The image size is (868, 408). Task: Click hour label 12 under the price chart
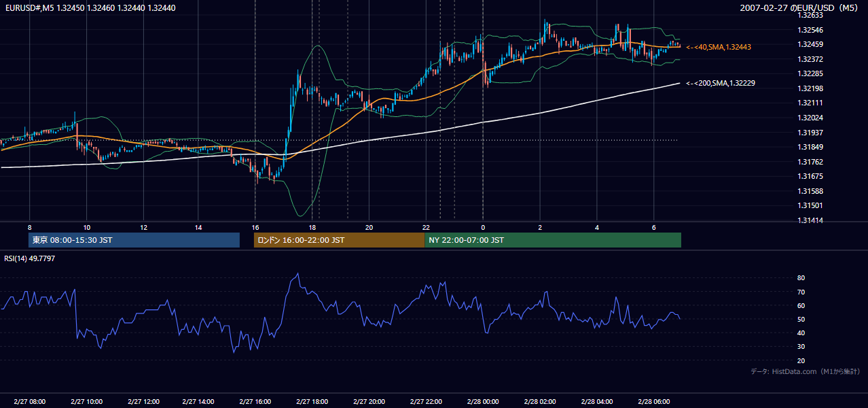click(x=143, y=227)
